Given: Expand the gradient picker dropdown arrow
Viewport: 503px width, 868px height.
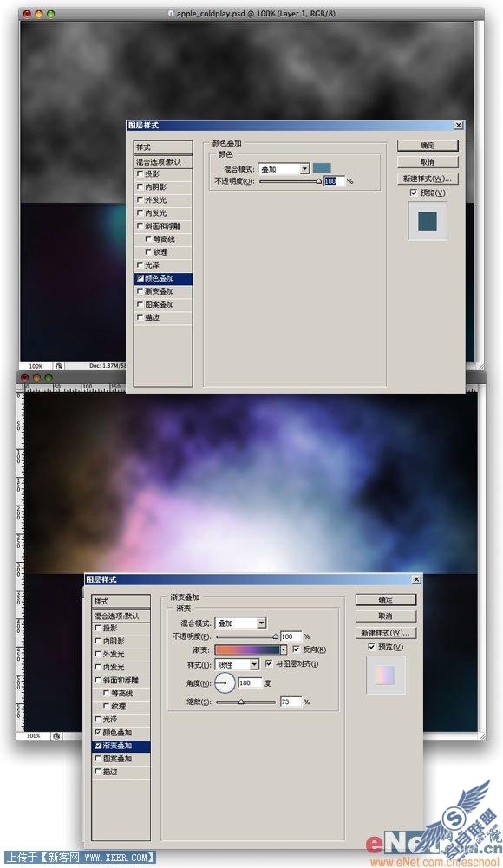Looking at the screenshot, I should (284, 649).
